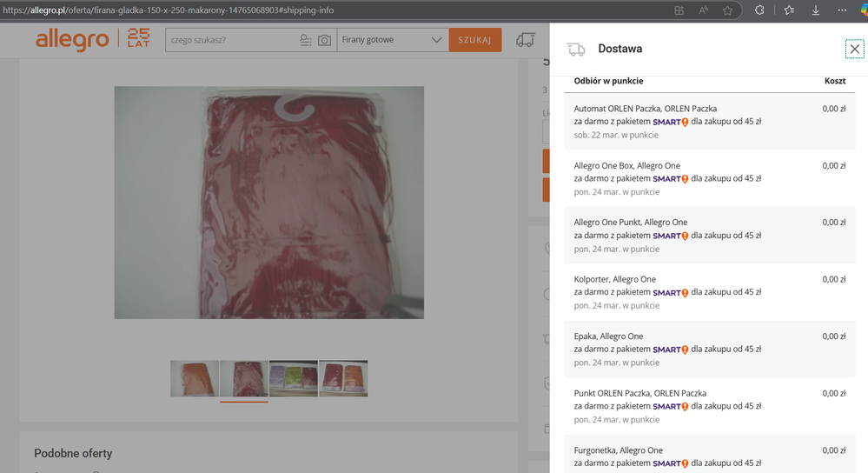Close the Dostawa delivery panel
This screenshot has width=868, height=473.
pyautogui.click(x=854, y=50)
